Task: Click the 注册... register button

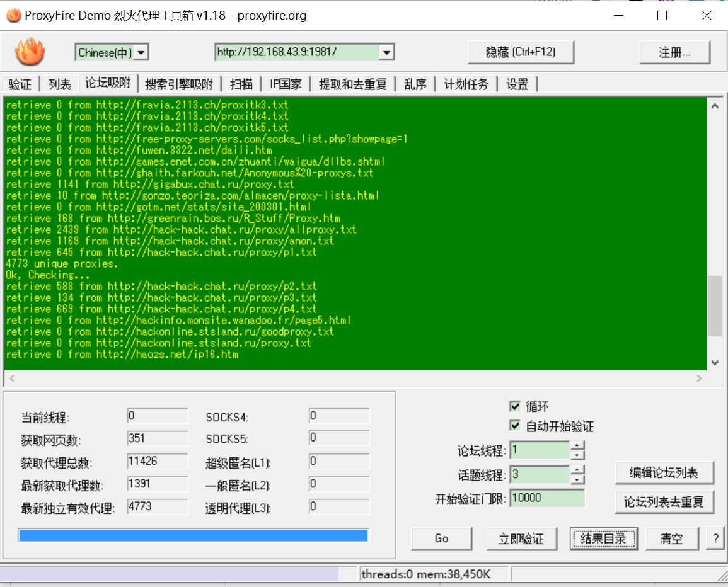Action: (674, 52)
